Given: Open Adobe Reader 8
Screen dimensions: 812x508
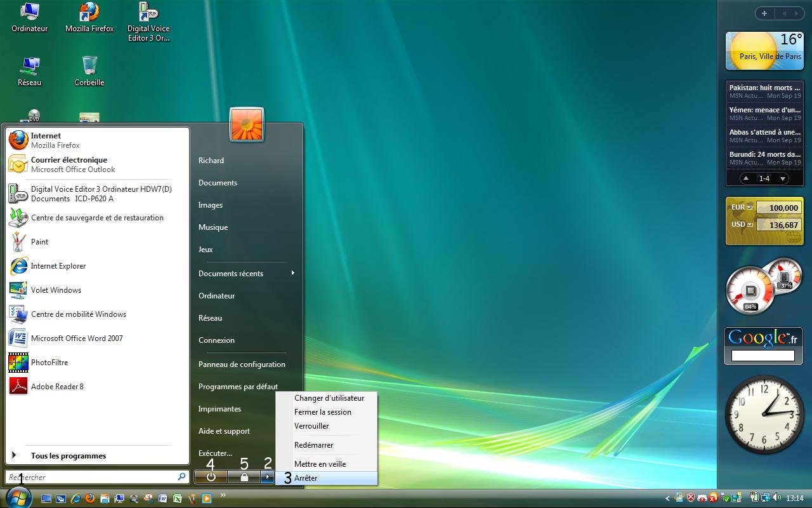Looking at the screenshot, I should (x=98, y=387).
